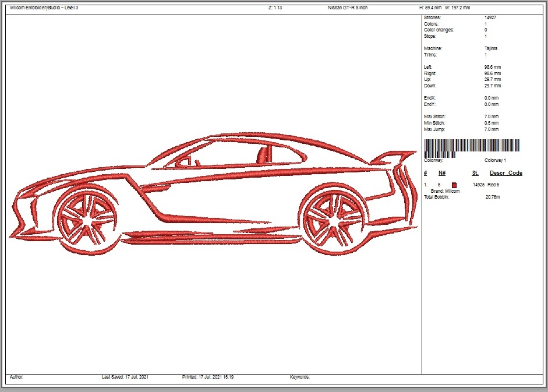Click the Colorway 1 value
The width and height of the screenshot is (548, 392).
[495, 160]
